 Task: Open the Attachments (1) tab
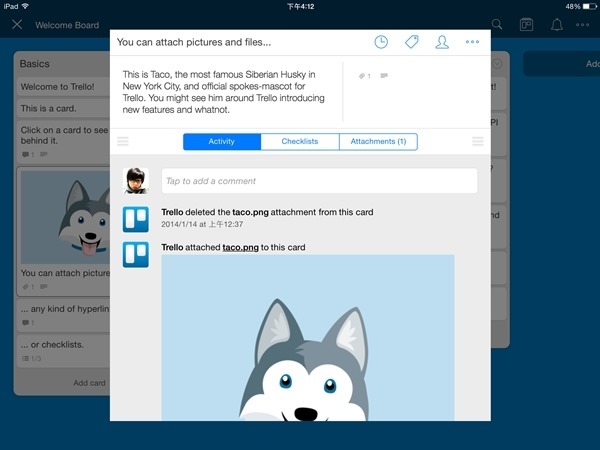pyautogui.click(x=378, y=142)
